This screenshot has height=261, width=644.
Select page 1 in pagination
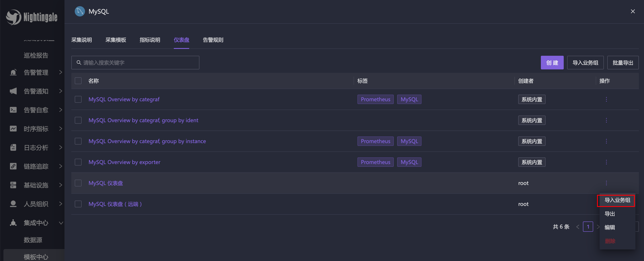coord(588,226)
